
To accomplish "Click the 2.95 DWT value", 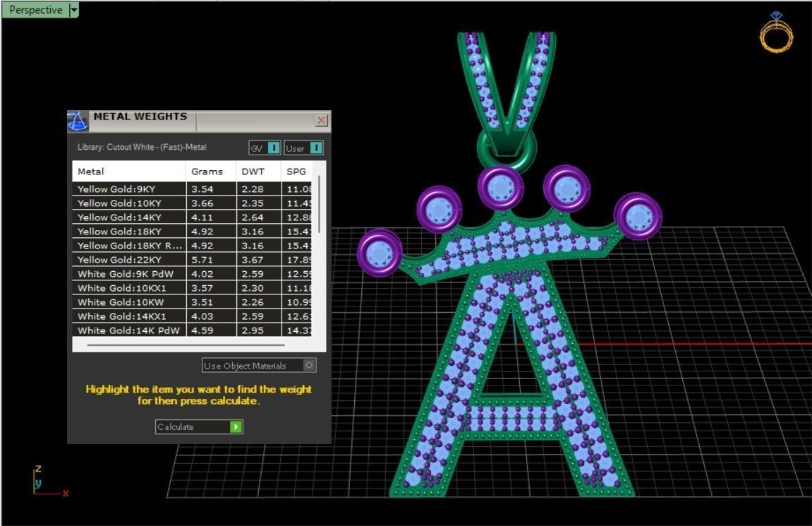I will [x=253, y=330].
